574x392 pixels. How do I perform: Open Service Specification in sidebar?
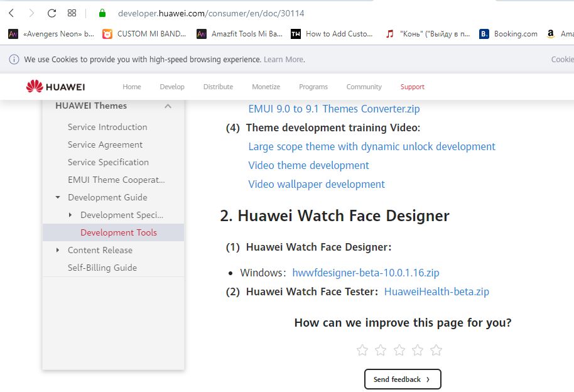tap(109, 162)
